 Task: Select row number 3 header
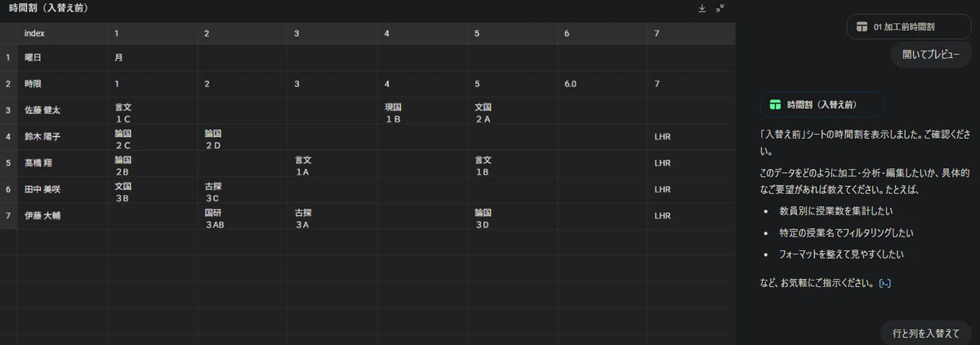(x=8, y=110)
